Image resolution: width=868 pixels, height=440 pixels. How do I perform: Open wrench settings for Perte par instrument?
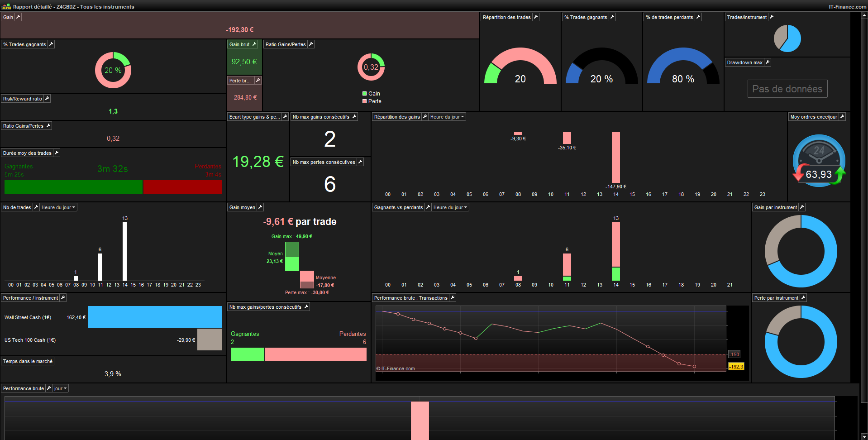tap(803, 297)
